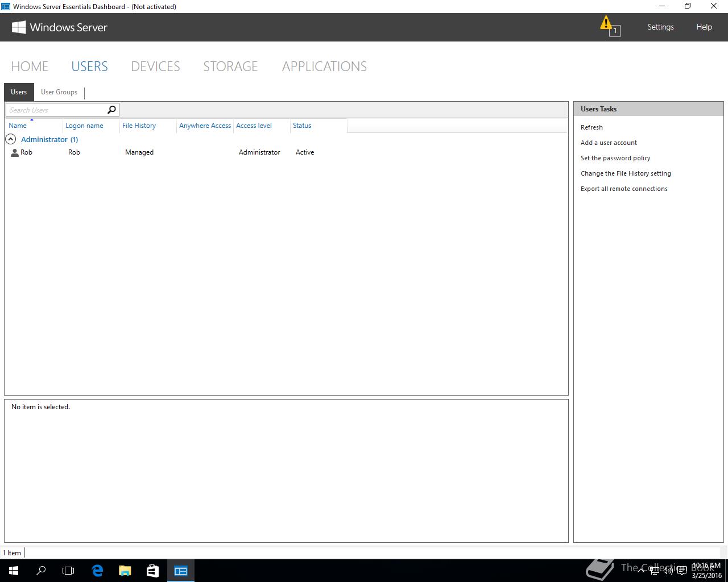This screenshot has height=582, width=728.
Task: Open the APPLICATIONS section
Action: (324, 66)
